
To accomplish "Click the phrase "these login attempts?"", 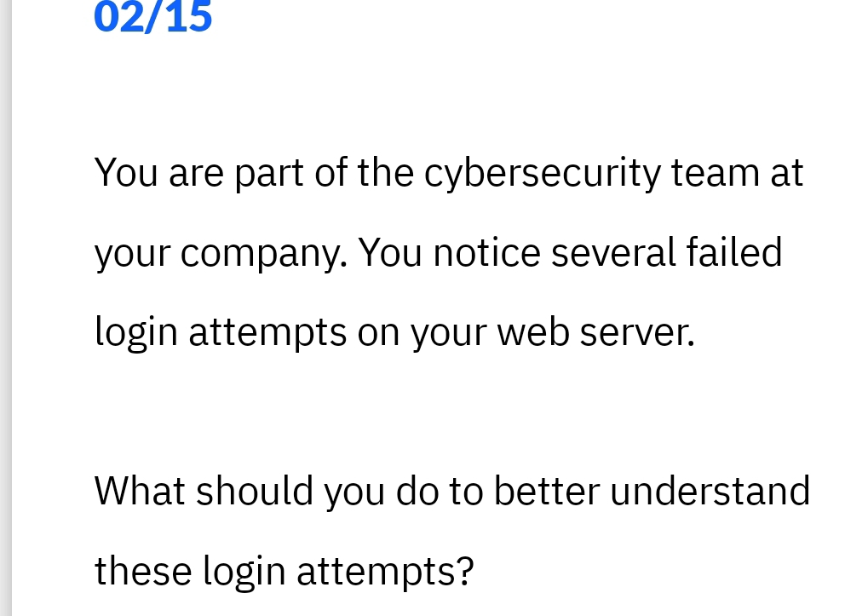I will [x=284, y=571].
